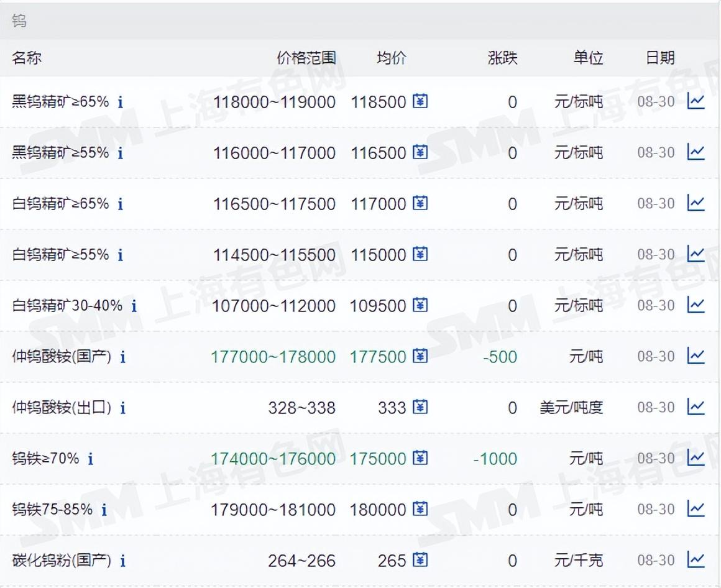Click the 177000~178000 price range link

coord(273,357)
